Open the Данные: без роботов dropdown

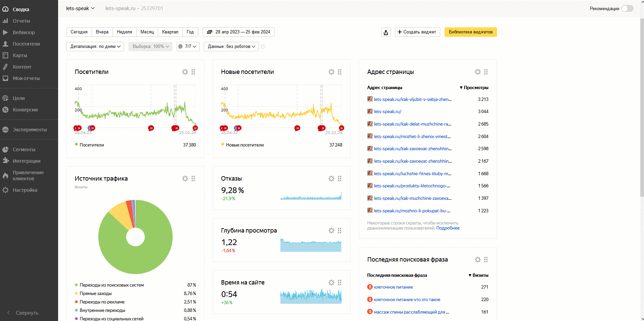tap(231, 47)
